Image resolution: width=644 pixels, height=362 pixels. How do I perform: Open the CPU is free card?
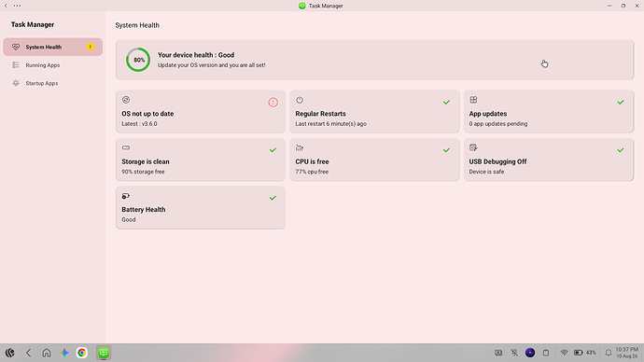[374, 160]
